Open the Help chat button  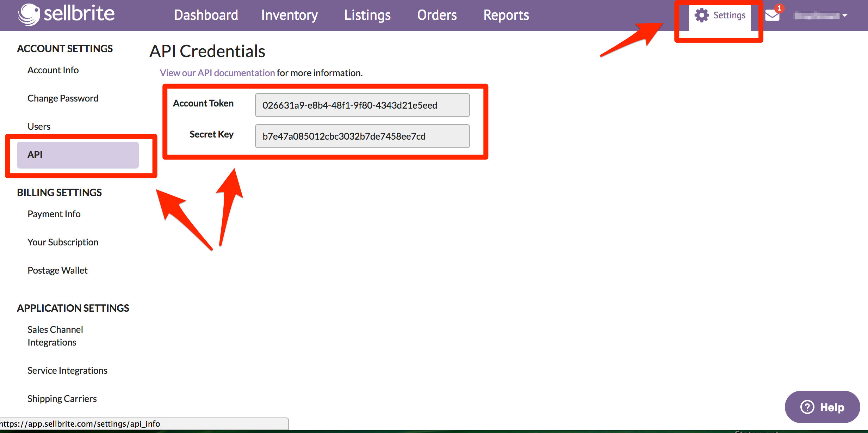822,407
